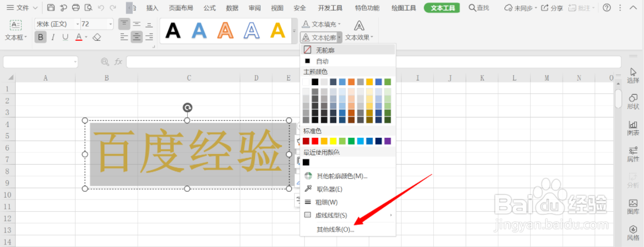Screen dimensions: 644x247
Task: Select the orange outlined WordArt A preset
Action: tap(225, 31)
